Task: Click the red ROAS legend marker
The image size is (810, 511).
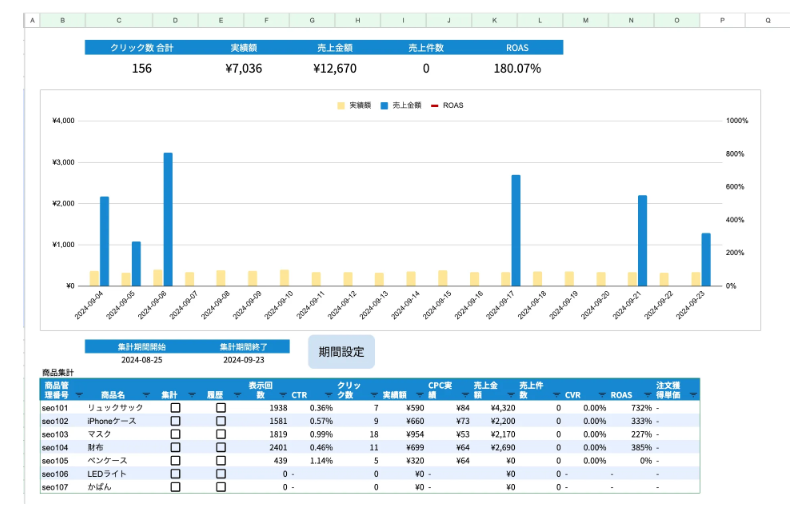Action: click(x=434, y=105)
